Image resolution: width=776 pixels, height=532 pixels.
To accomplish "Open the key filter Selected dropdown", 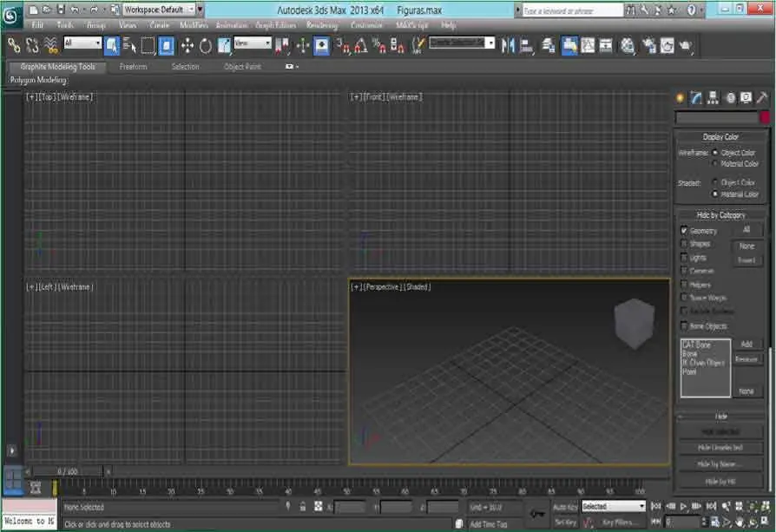I will coord(614,506).
